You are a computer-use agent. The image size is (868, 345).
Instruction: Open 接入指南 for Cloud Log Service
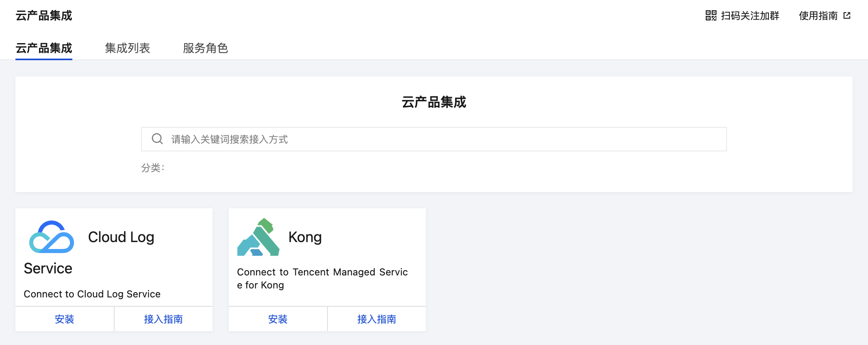163,319
